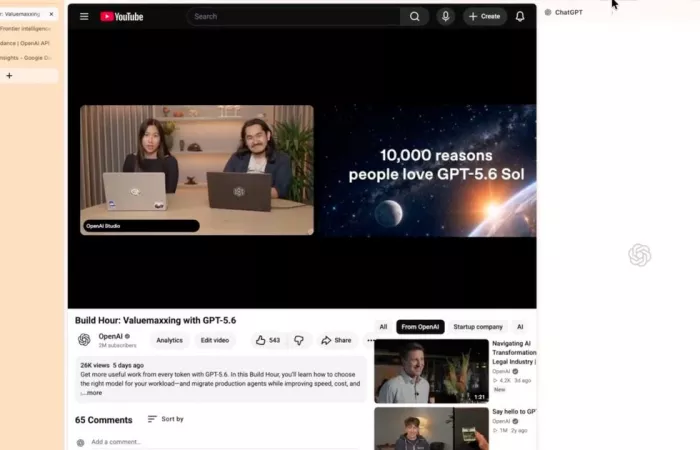Click the magnifier search button
Image resolution: width=700 pixels, height=450 pixels.
click(x=415, y=17)
